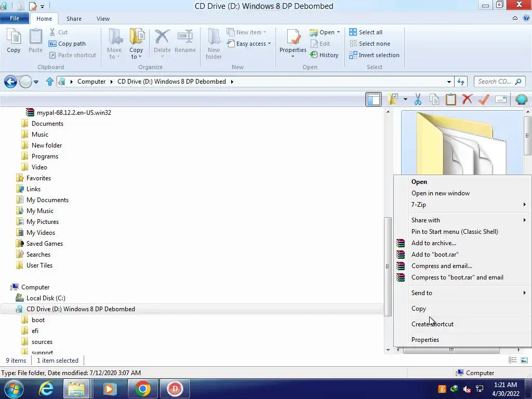
Task: Select Add to "boot.rar" menu entry
Action: (462, 255)
